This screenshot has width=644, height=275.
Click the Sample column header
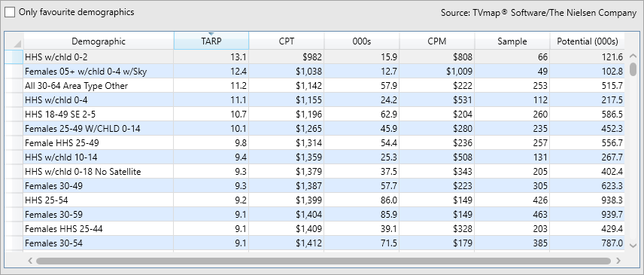click(x=512, y=41)
